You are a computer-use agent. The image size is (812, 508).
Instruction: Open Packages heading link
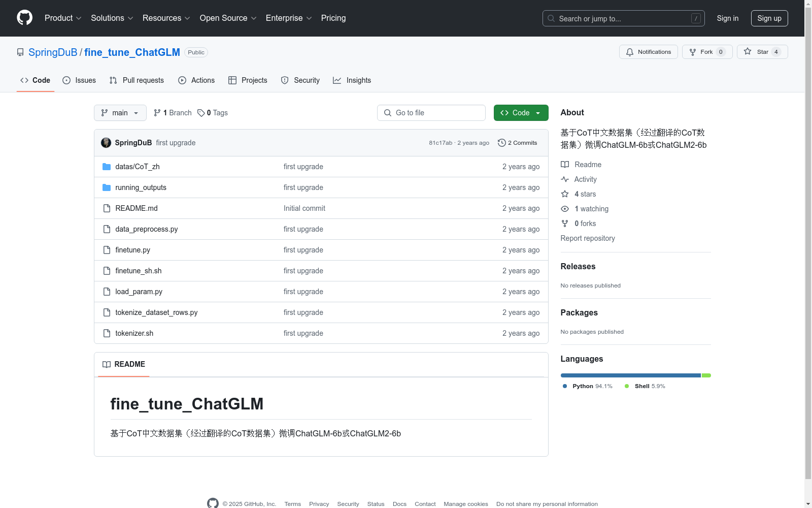[x=579, y=312]
